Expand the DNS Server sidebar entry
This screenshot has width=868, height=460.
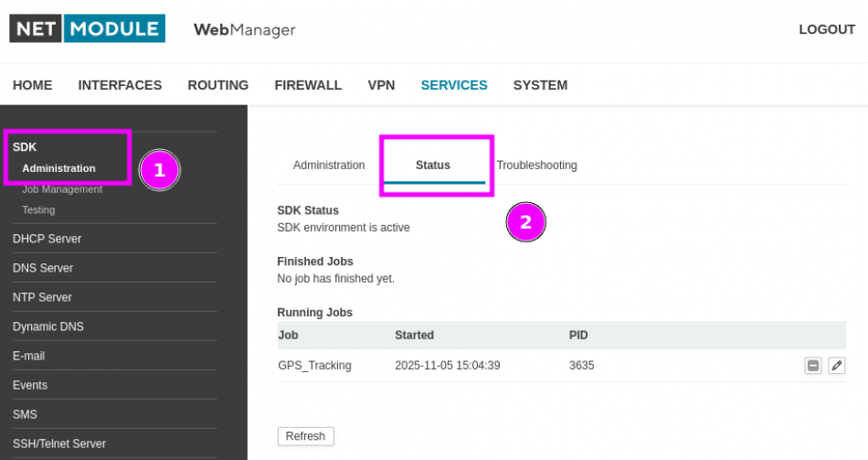(43, 268)
